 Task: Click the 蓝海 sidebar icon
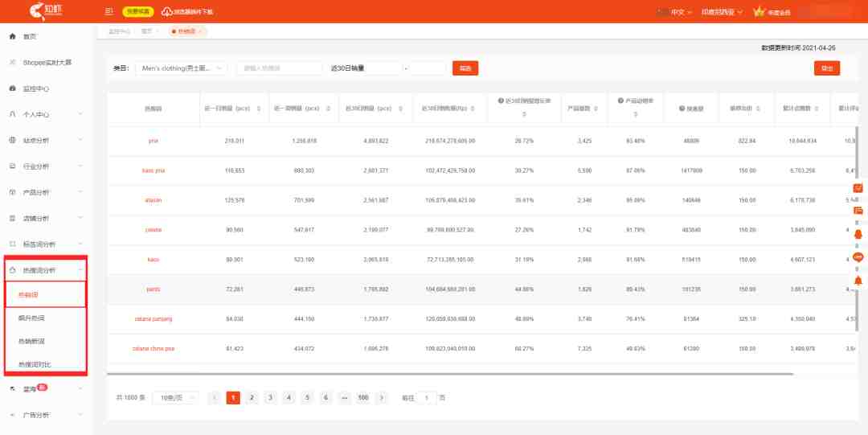click(x=12, y=389)
